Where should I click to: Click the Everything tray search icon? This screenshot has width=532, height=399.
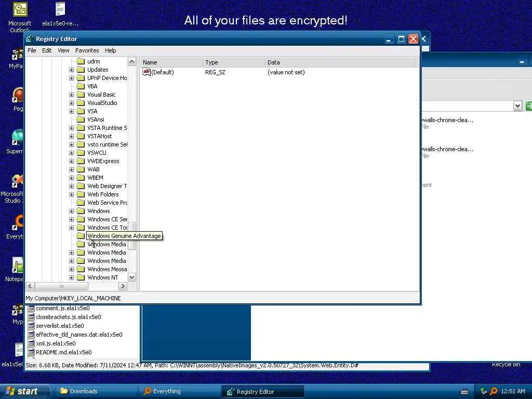coord(494,391)
